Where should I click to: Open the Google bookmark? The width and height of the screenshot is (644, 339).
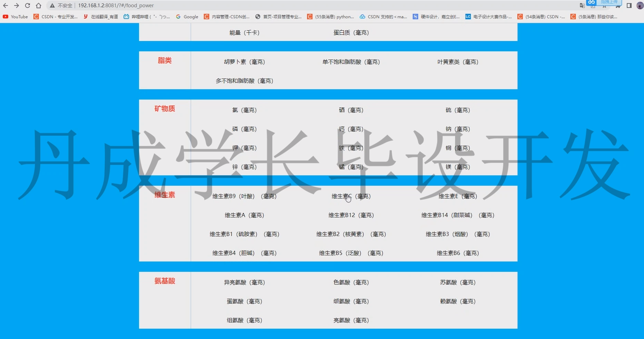point(187,17)
